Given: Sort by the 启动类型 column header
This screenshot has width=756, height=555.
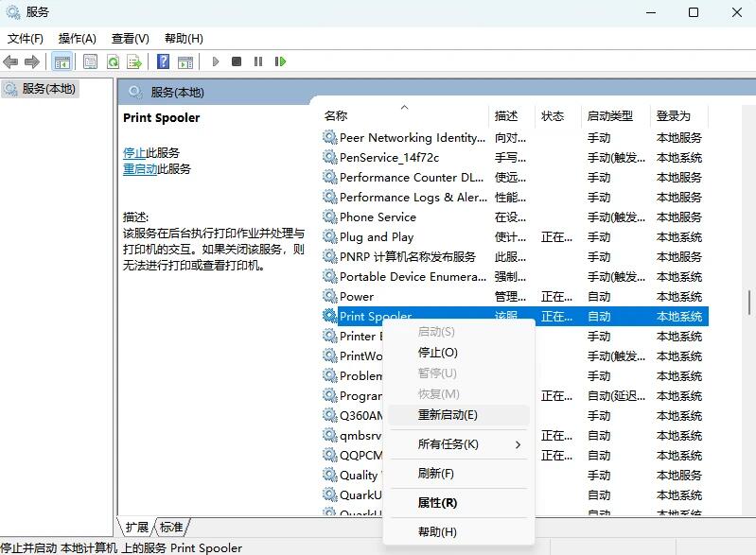Looking at the screenshot, I should [609, 116].
